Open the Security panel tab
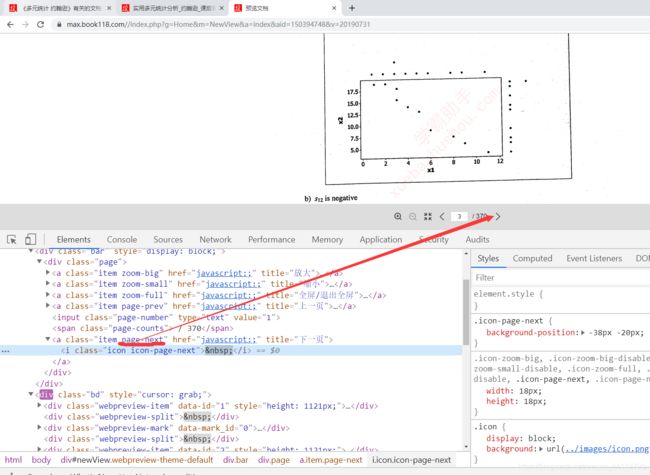Image resolution: width=650 pixels, height=475 pixels. 434,240
